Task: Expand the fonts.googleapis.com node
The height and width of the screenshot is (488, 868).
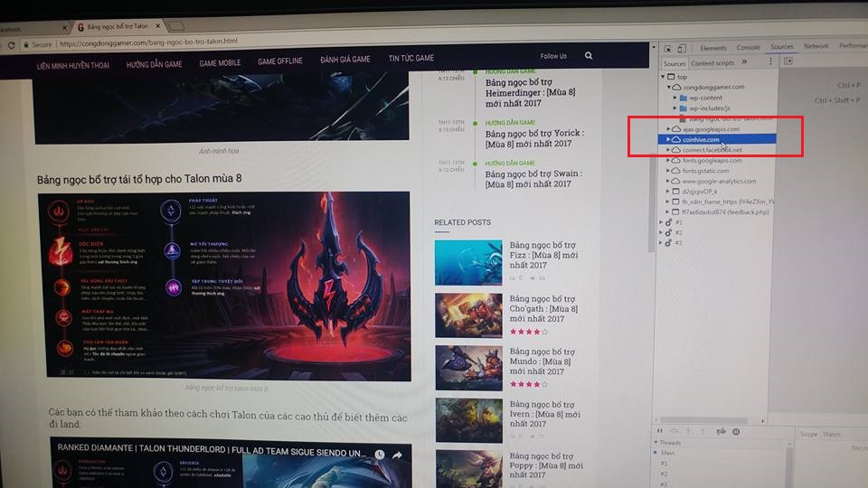Action: point(668,161)
